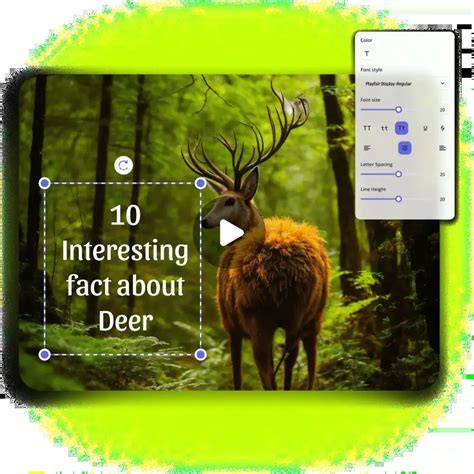
Task: Click the Letter Spacing value 20
Action: click(x=442, y=174)
